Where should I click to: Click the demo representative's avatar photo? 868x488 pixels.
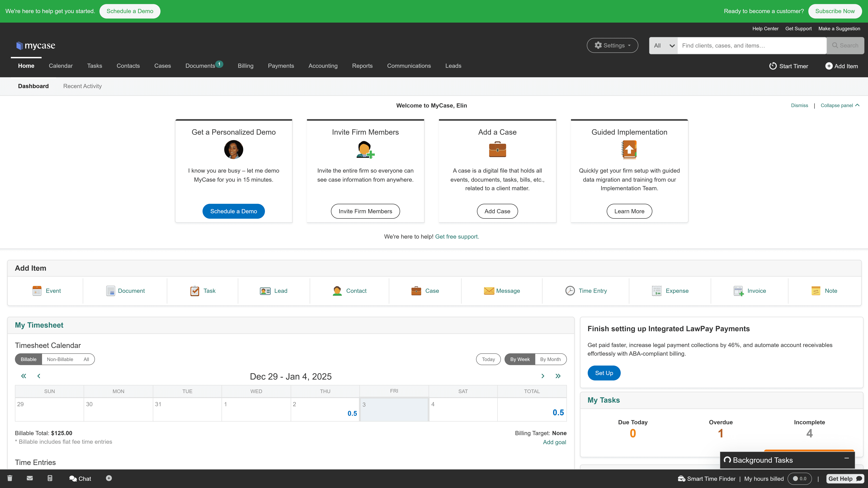(x=234, y=150)
